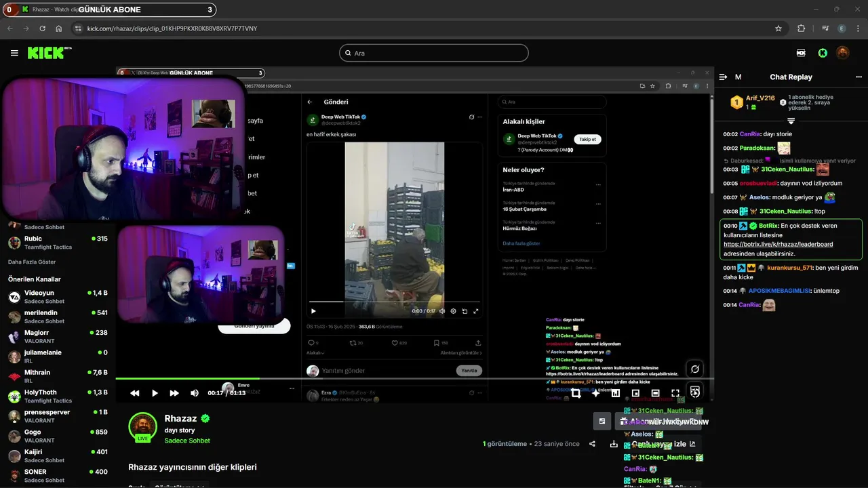Open Maglorr VALORANT channel

pos(58,337)
